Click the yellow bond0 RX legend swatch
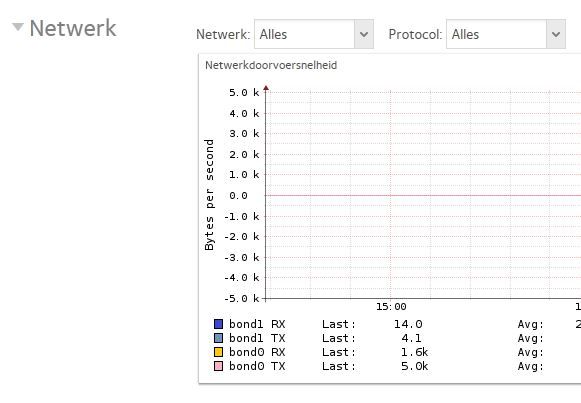581x403 pixels. 219,352
